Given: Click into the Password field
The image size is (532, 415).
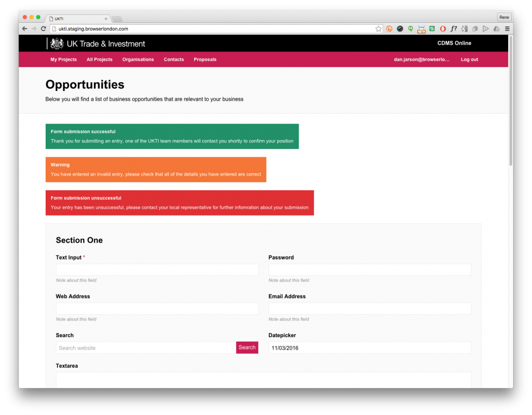Looking at the screenshot, I should coord(369,270).
